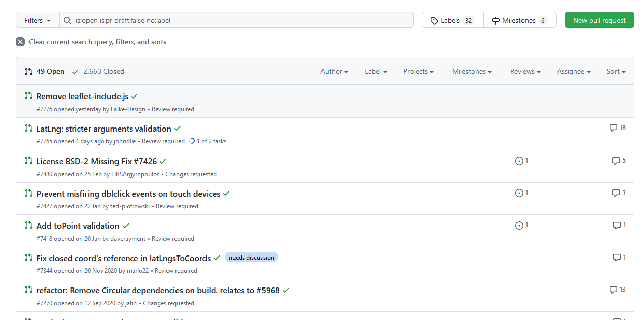Open PR 'refactor: Remove Circular dependencies on build'

click(158, 291)
